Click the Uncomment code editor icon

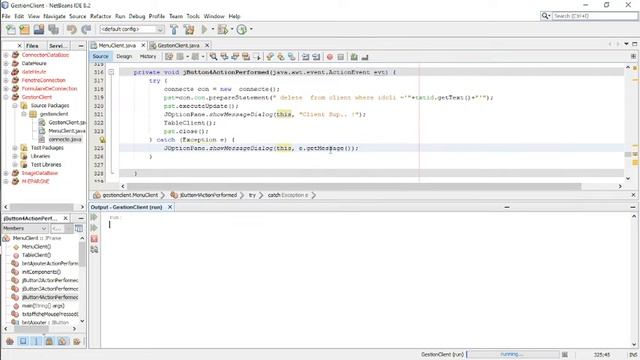click(x=365, y=57)
